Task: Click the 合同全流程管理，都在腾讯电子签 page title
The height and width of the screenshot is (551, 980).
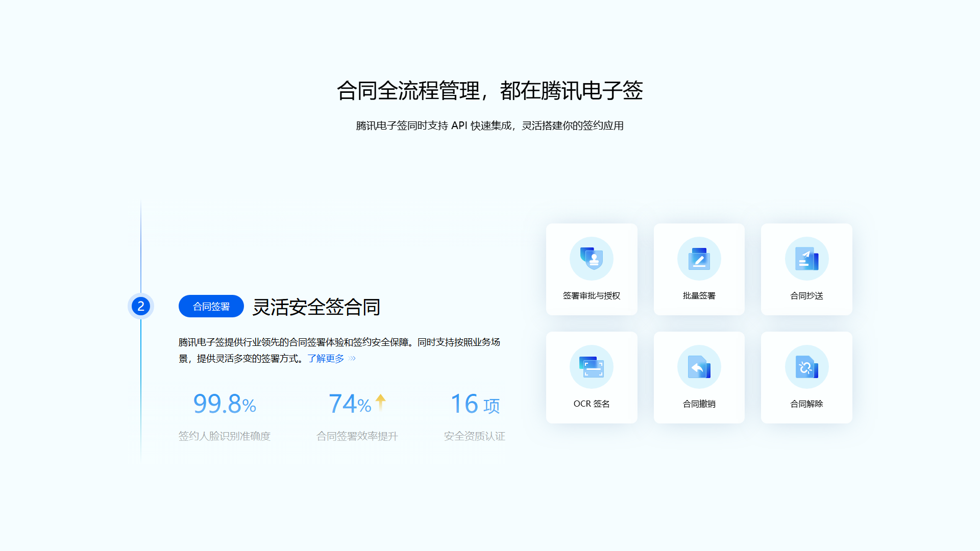Action: click(490, 91)
